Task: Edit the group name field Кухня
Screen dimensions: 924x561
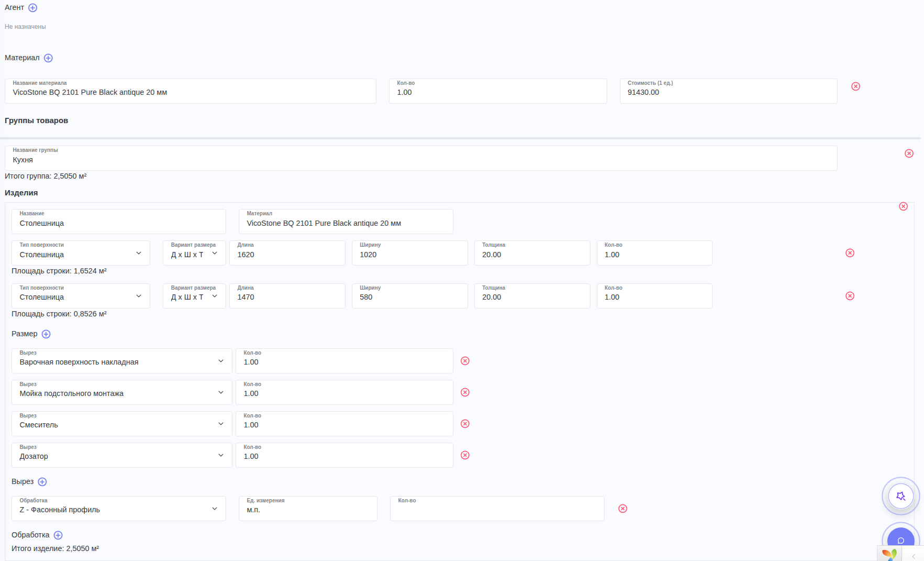Action: point(421,158)
